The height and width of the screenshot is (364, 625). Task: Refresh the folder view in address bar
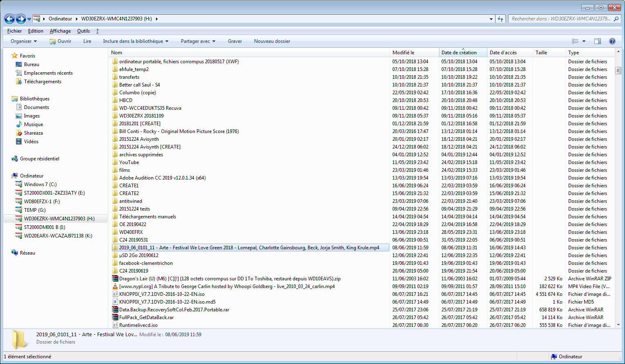(x=501, y=19)
